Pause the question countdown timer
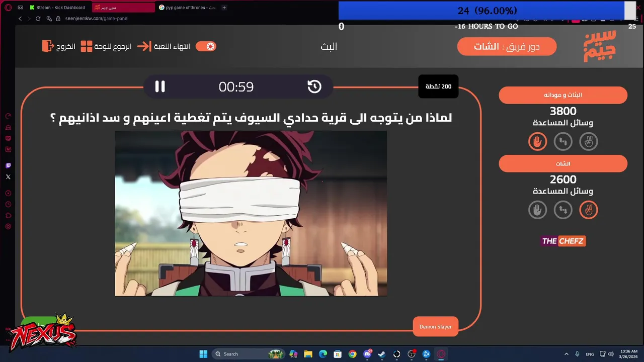The width and height of the screenshot is (644, 362). click(x=160, y=86)
